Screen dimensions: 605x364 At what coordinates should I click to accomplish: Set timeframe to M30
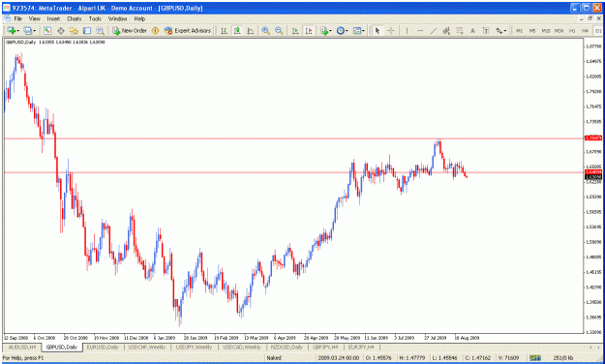coord(559,30)
